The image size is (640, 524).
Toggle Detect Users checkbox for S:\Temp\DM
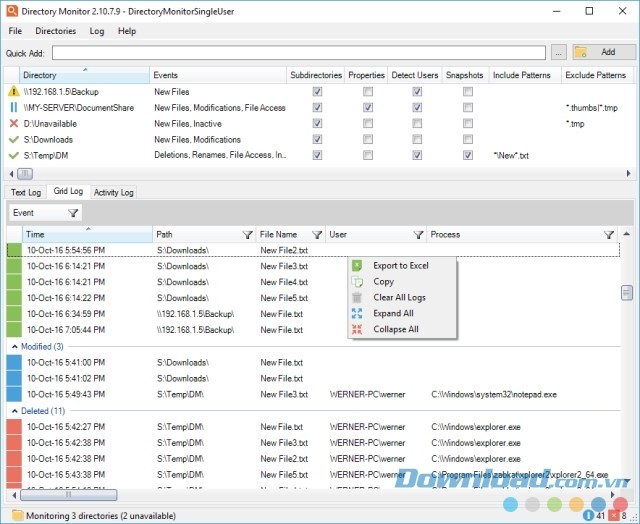click(417, 155)
